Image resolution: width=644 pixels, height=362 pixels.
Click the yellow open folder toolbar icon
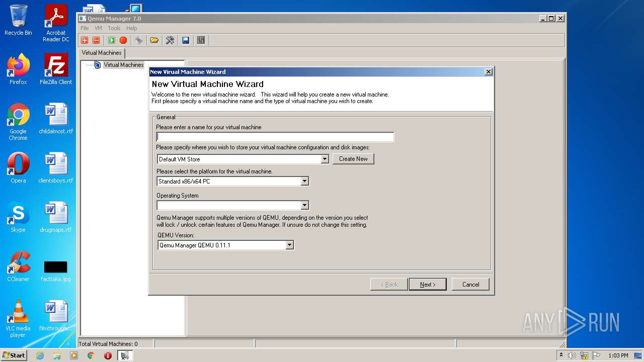[154, 40]
